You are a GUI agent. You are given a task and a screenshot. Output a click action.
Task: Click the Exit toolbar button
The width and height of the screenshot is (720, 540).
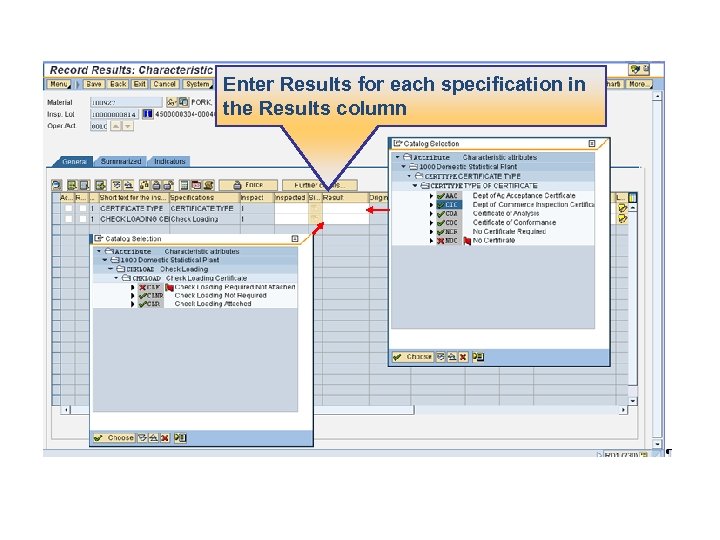(140, 84)
